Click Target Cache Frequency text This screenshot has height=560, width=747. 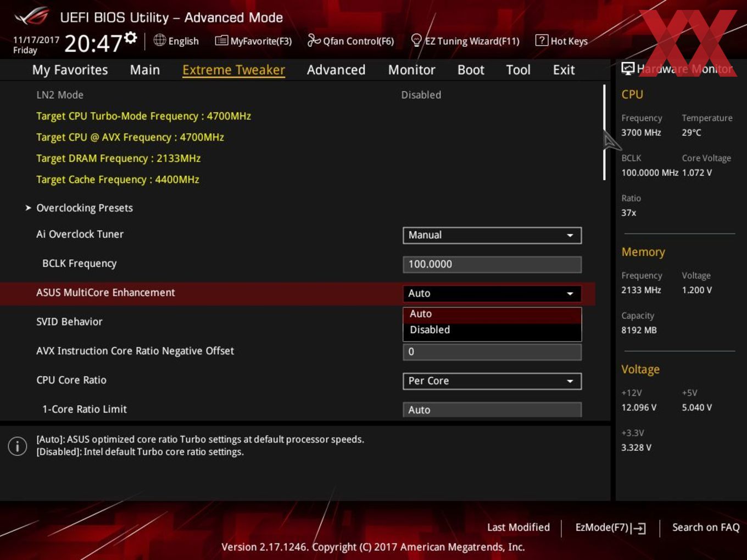[x=118, y=180]
